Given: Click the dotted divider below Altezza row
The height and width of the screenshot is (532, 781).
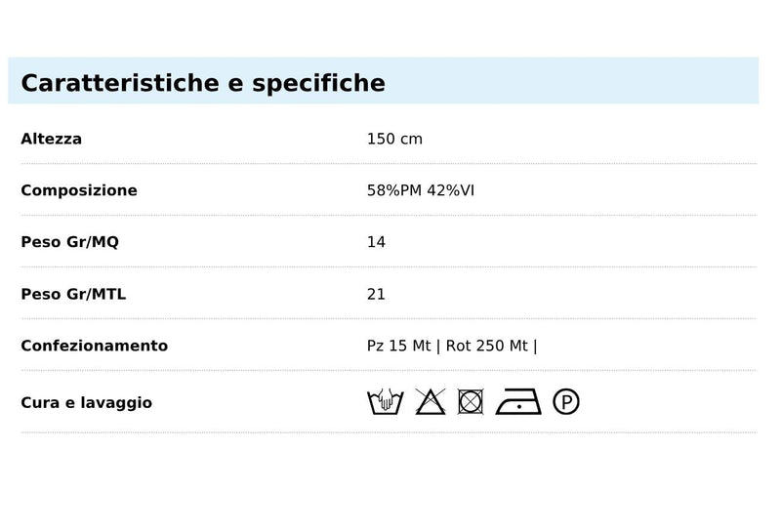Looking at the screenshot, I should pyautogui.click(x=389, y=163).
